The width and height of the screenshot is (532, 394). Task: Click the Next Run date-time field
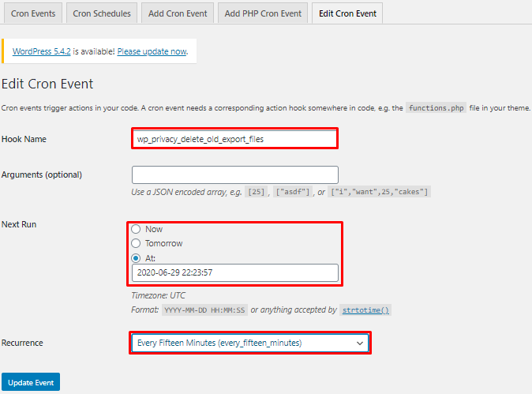click(234, 272)
